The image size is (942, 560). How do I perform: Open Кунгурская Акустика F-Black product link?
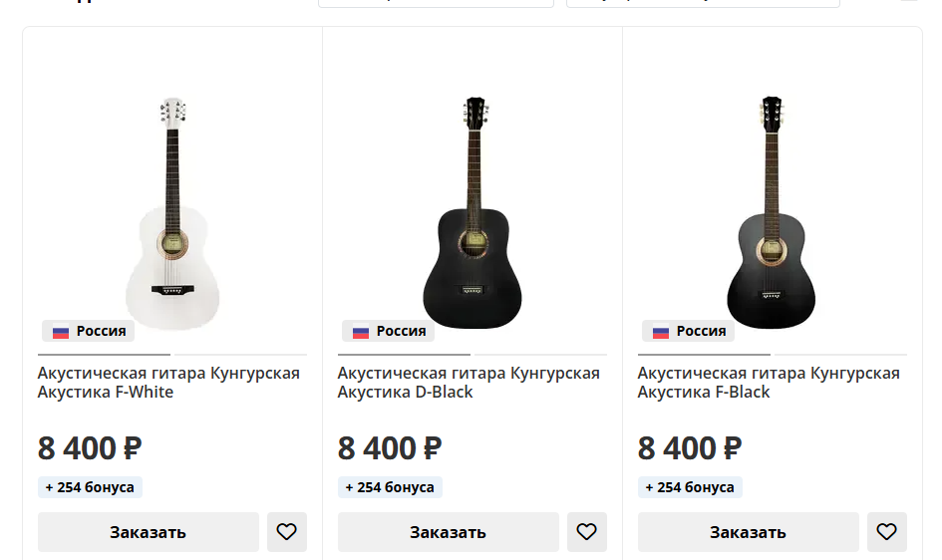coord(769,383)
